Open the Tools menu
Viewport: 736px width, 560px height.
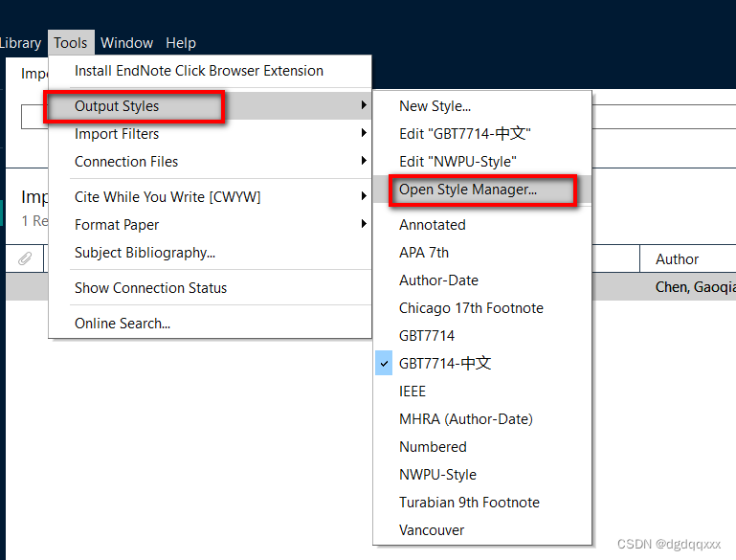[71, 43]
